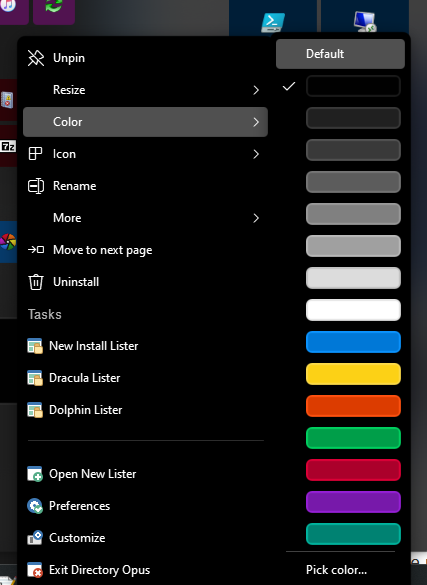Open Preferences from the jump list
Viewport: 427px width, 585px height.
point(145,506)
